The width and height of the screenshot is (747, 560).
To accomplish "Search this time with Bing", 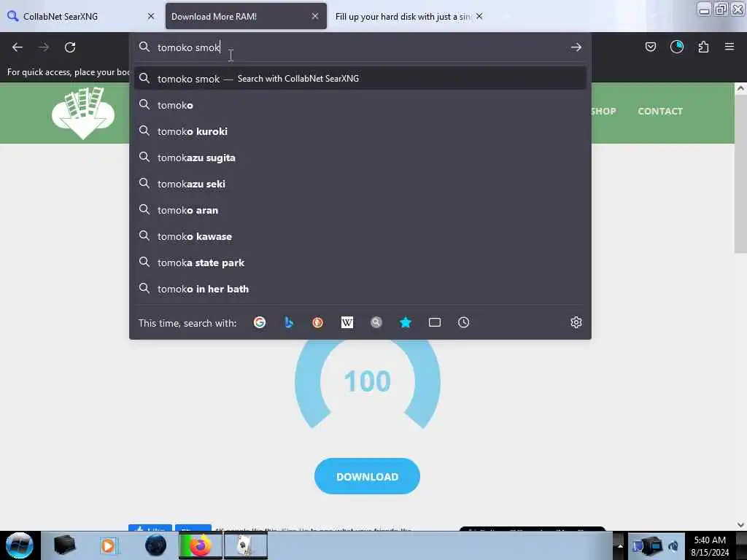I will click(x=289, y=322).
